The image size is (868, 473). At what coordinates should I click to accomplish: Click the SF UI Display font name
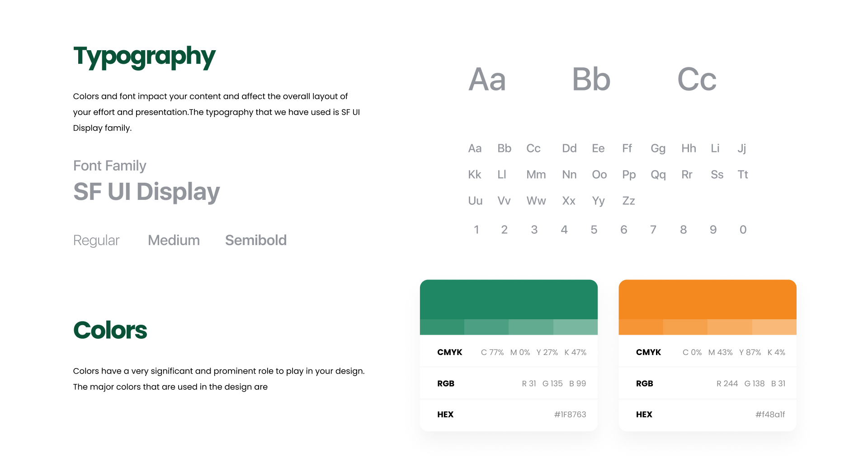(x=146, y=192)
